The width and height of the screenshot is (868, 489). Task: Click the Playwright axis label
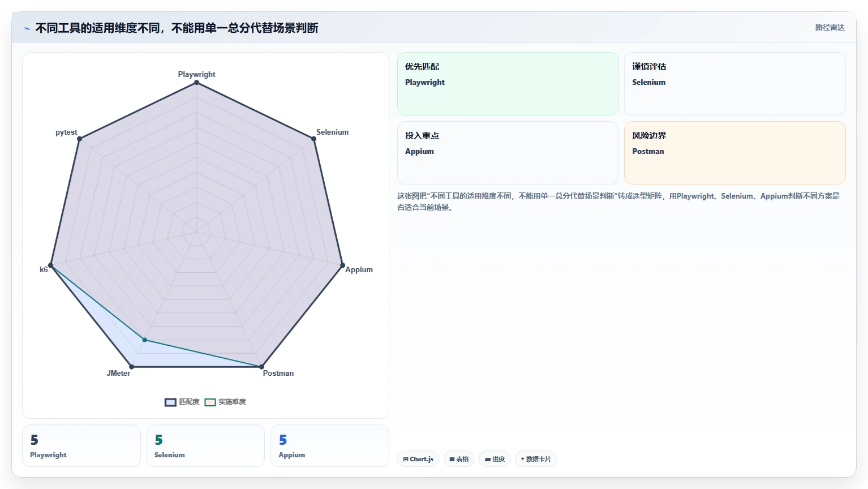click(x=196, y=74)
